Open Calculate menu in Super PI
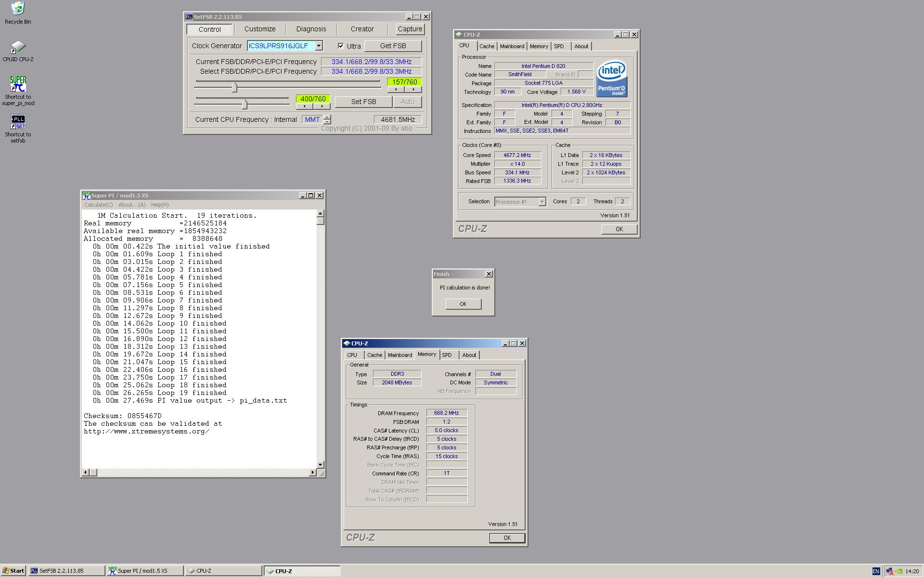The height and width of the screenshot is (578, 924). (x=98, y=205)
